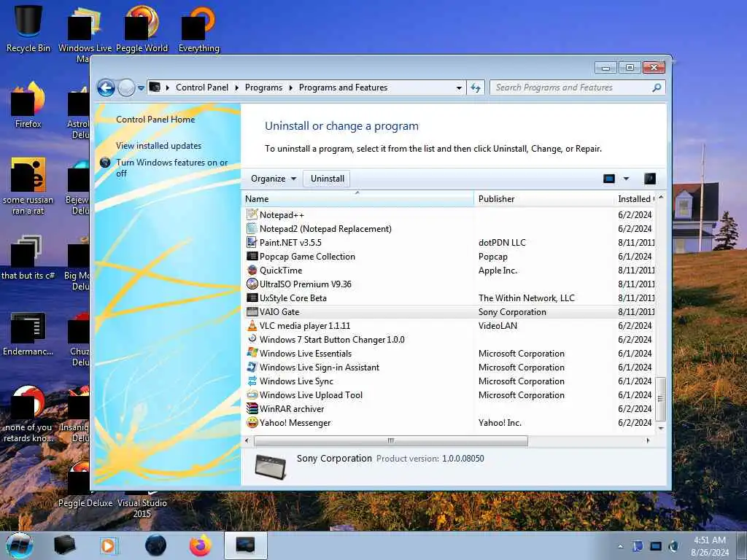The image size is (747, 560).
Task: Select the Windows Live Sync icon
Action: pos(252,381)
